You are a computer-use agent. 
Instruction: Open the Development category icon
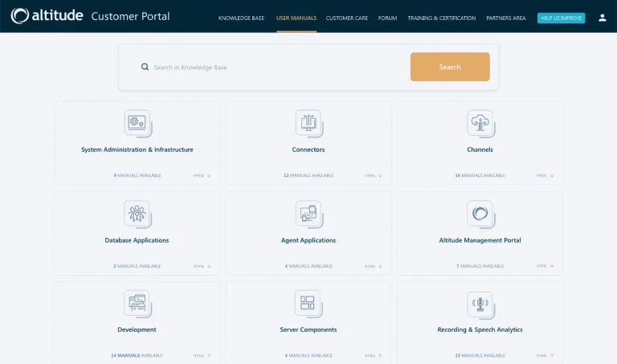(137, 304)
